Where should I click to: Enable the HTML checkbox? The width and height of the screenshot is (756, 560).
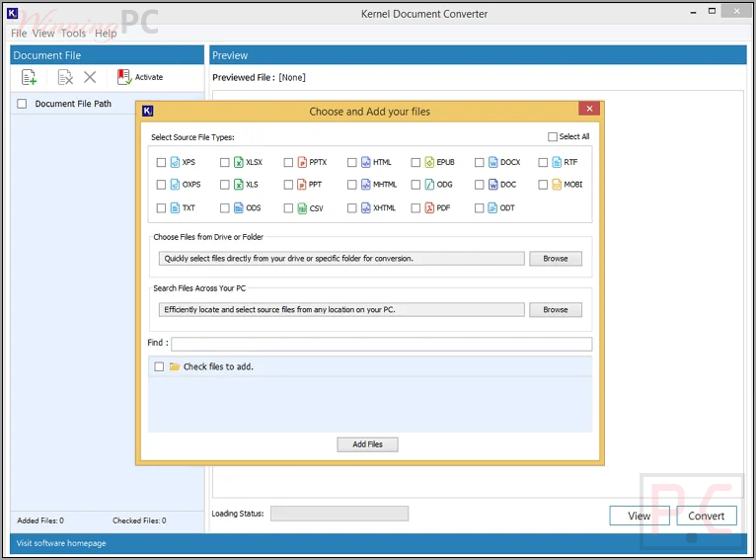pyautogui.click(x=352, y=163)
